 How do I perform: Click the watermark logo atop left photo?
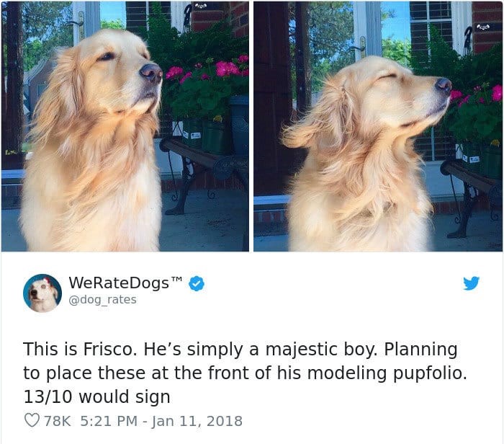point(200,6)
